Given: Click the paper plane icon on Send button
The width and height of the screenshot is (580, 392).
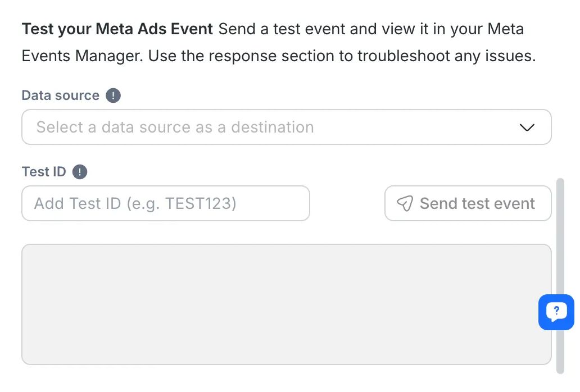Looking at the screenshot, I should coord(405,203).
